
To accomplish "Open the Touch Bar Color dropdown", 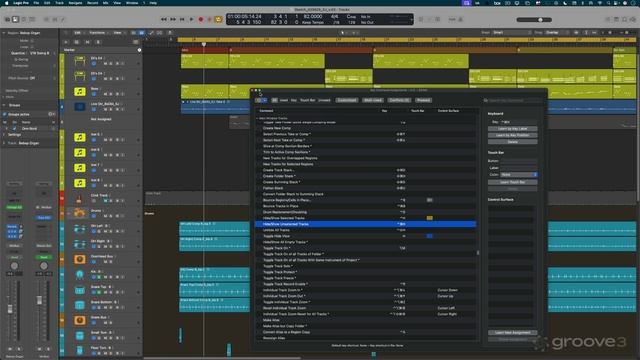I will [x=519, y=175].
